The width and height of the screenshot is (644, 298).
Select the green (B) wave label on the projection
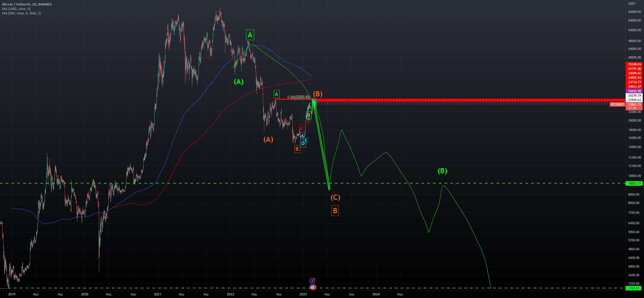coord(442,171)
